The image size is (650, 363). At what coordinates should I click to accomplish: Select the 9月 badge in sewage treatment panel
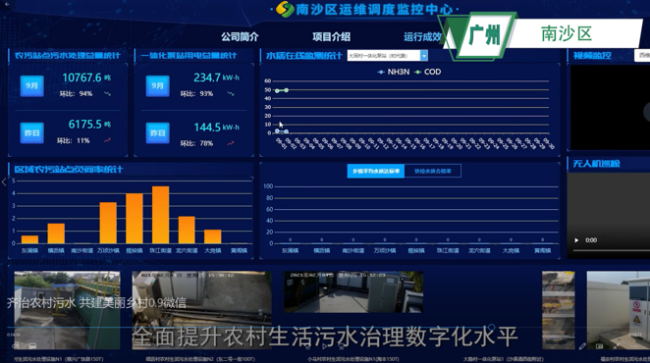(x=32, y=86)
